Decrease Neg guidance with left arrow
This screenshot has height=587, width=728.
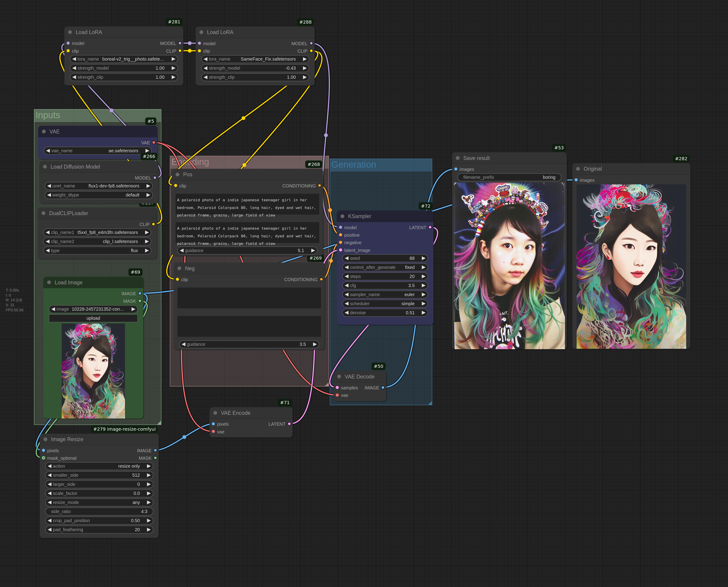183,344
